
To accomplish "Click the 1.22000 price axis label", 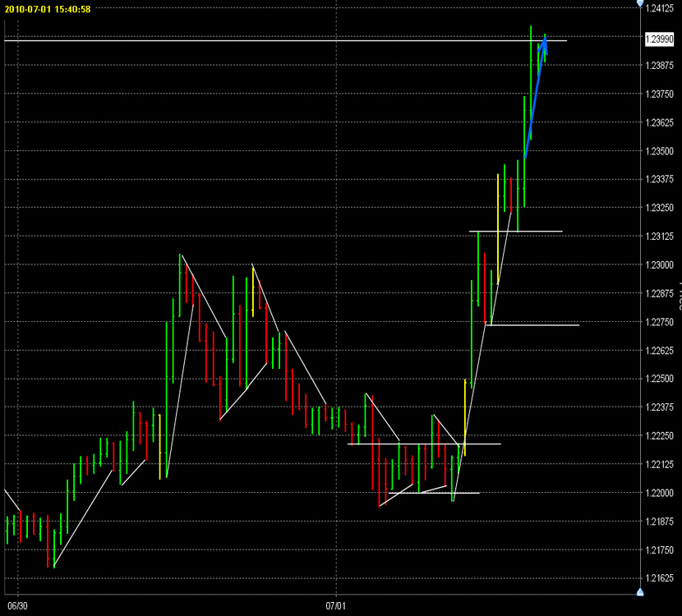I will click(659, 493).
